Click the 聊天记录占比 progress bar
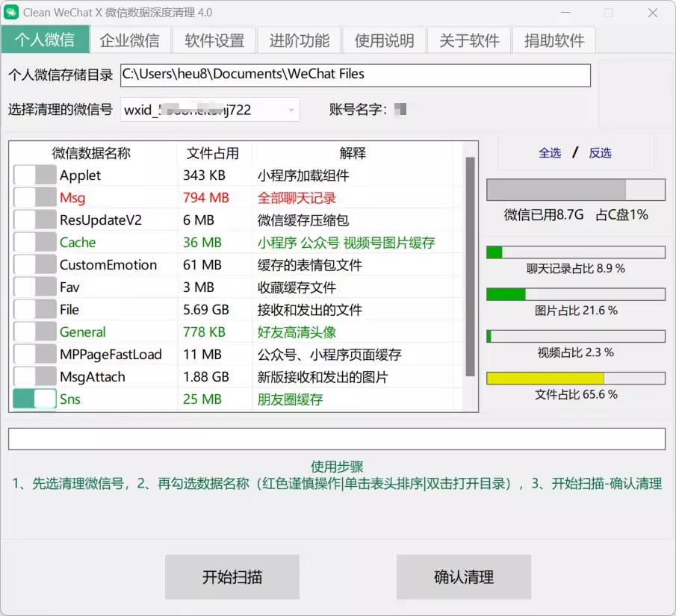 click(x=576, y=252)
